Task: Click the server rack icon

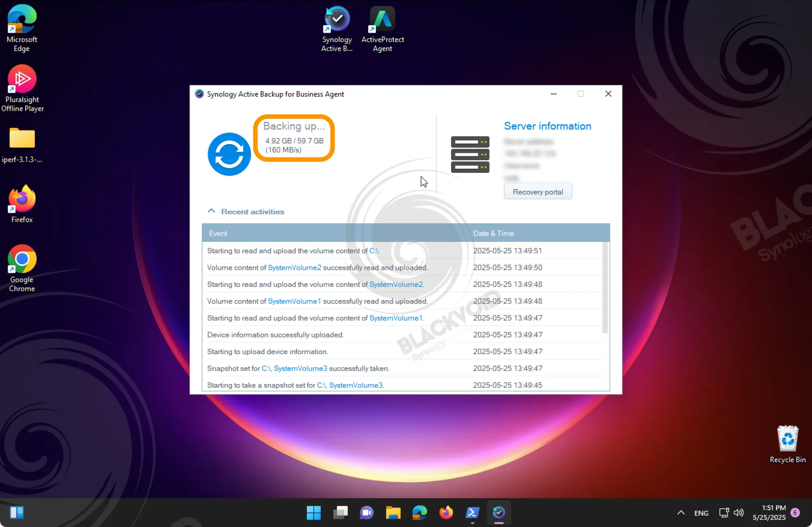Action: [x=470, y=155]
